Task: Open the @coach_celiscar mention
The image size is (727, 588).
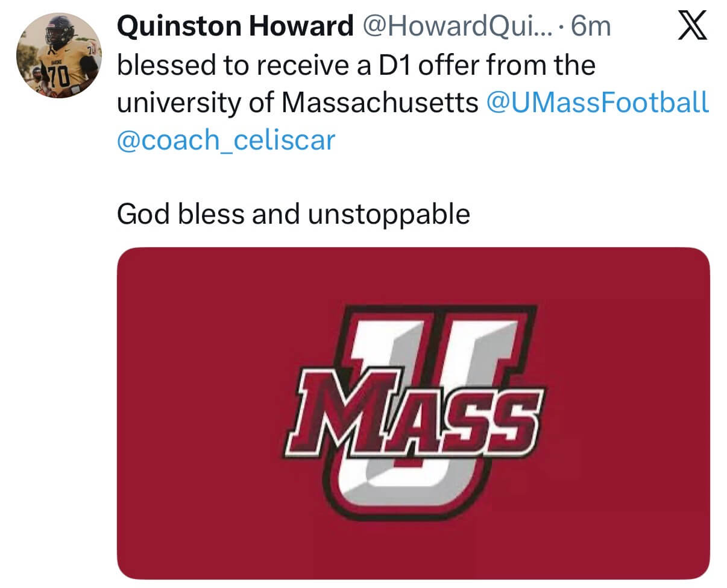Action: 226,141
